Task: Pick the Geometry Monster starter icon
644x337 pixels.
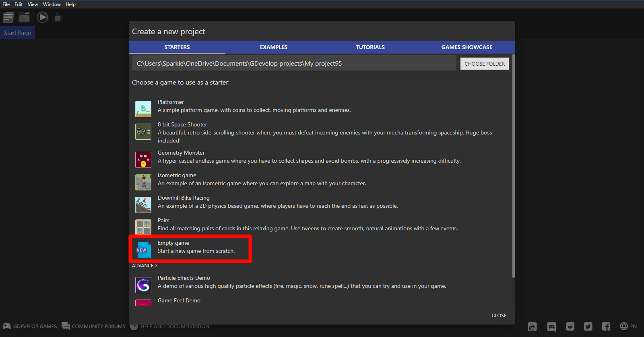Action: click(x=143, y=159)
